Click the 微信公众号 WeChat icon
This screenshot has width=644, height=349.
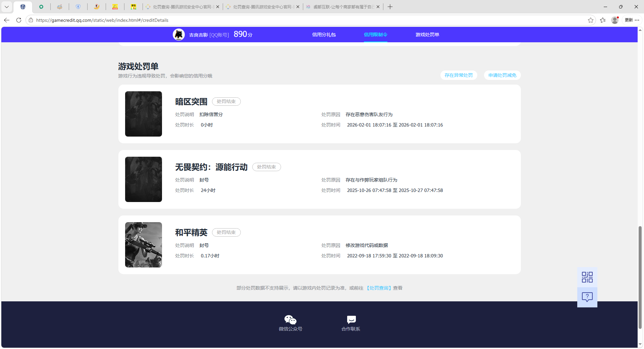click(x=290, y=320)
